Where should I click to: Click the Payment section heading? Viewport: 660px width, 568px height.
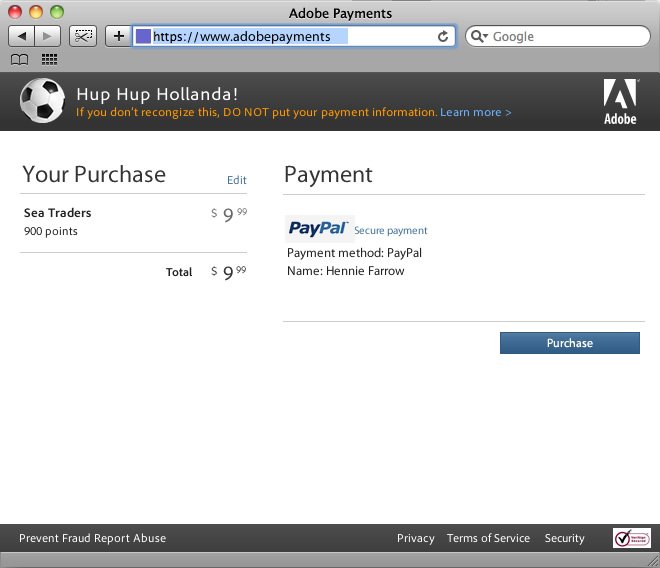(328, 174)
